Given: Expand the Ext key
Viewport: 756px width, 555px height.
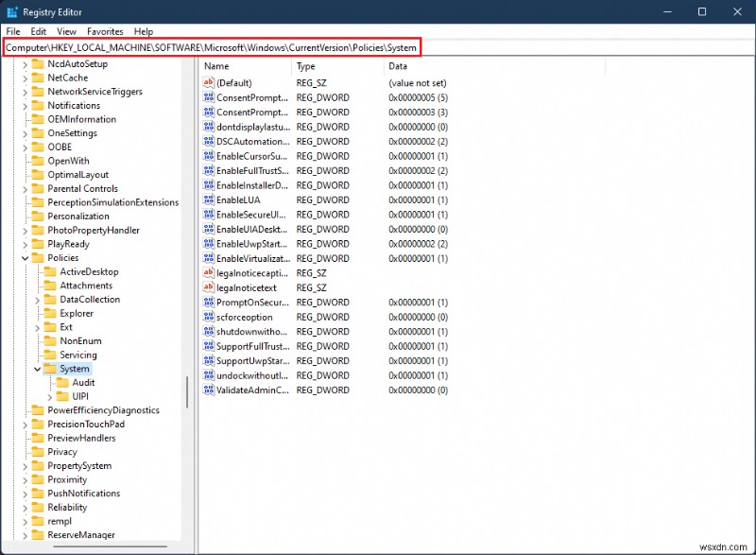Looking at the screenshot, I should point(37,327).
